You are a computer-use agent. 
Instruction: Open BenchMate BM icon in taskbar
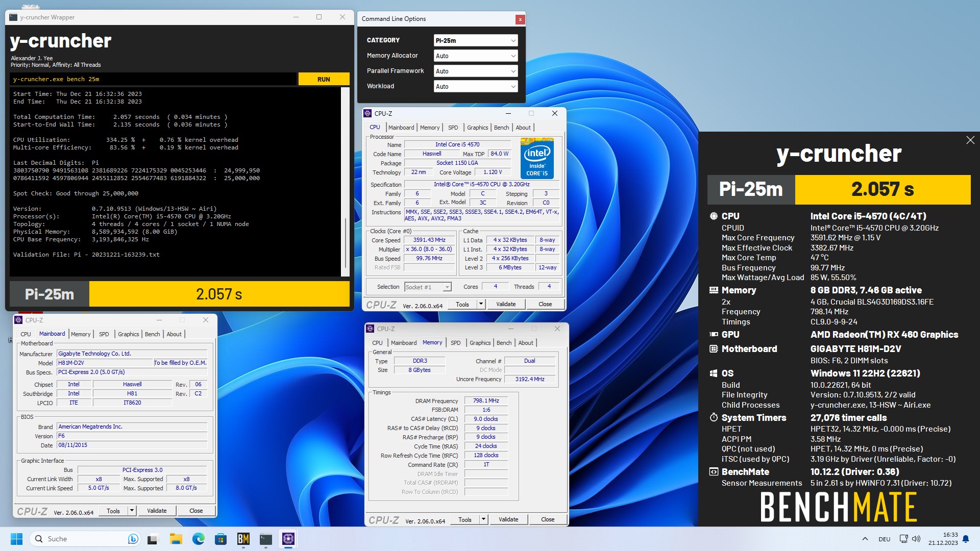pos(243,539)
